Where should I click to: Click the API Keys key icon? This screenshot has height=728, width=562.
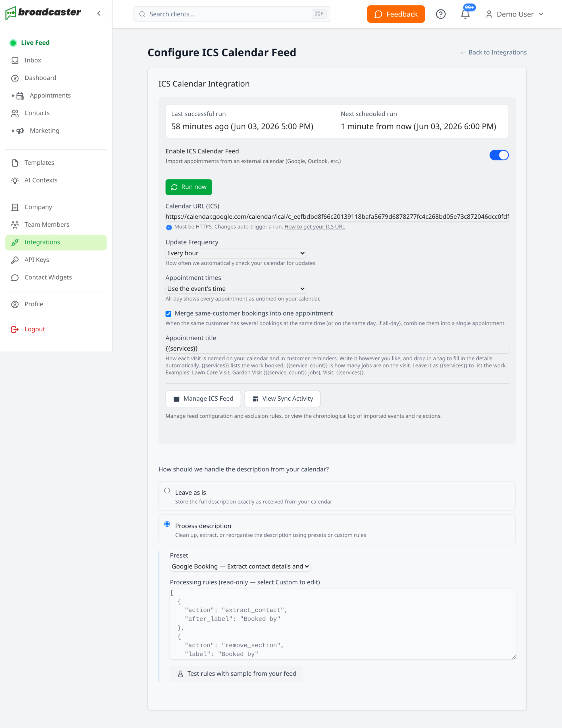click(15, 260)
